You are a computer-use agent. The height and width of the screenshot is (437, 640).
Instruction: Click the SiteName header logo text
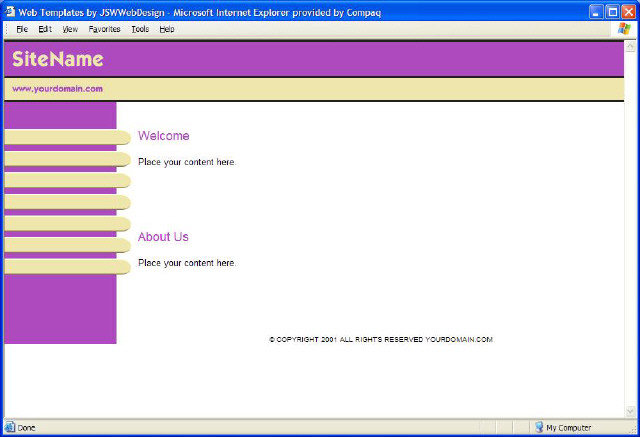(x=58, y=59)
